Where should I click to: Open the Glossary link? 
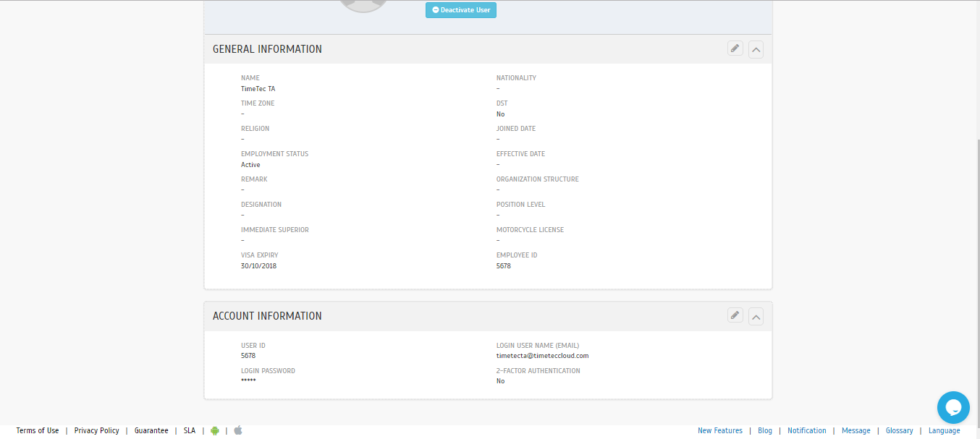point(900,430)
